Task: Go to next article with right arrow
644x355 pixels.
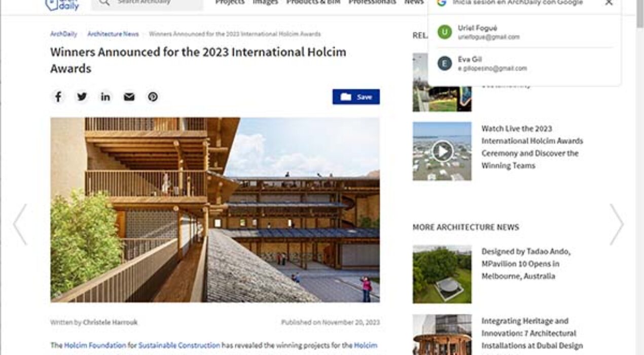Action: 617,225
